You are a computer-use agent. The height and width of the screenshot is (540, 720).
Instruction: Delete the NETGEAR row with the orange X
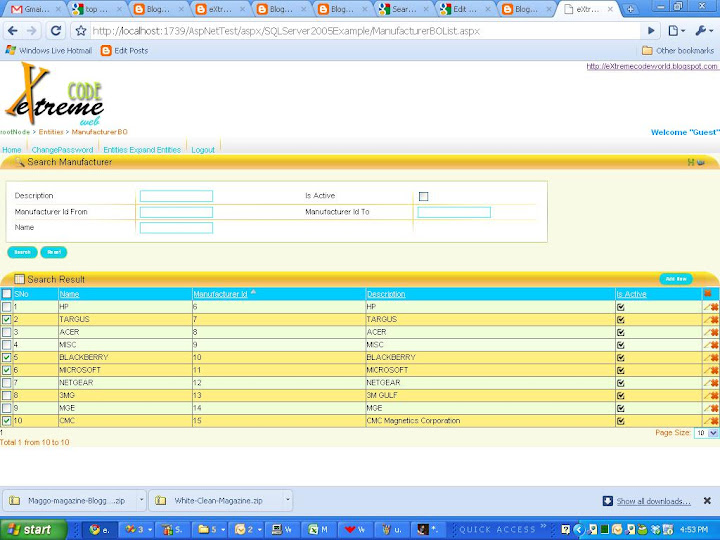714,383
